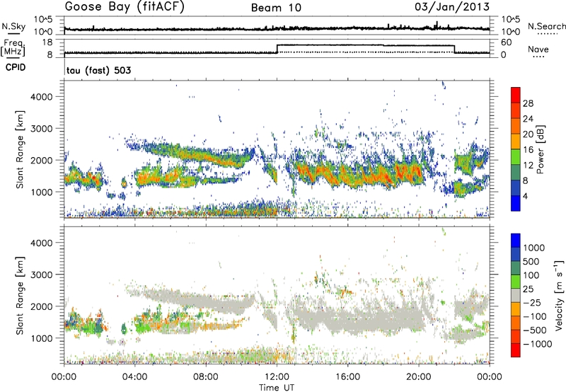Click the 'CPID' label
This screenshot has height=392, width=566.
tap(16, 67)
